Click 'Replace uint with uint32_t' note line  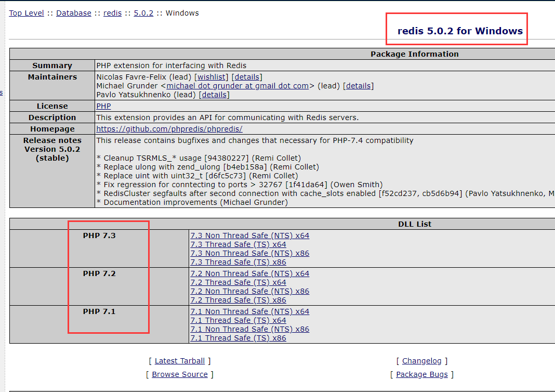[x=197, y=176]
